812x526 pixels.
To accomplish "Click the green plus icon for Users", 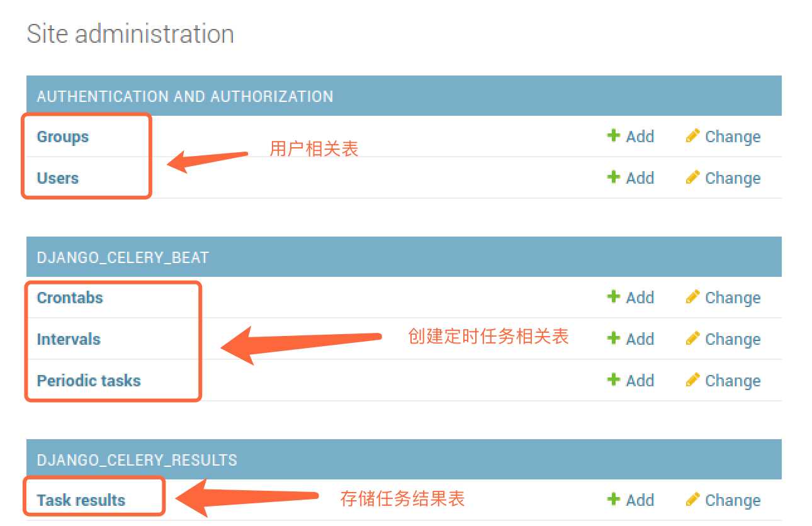I will click(614, 177).
